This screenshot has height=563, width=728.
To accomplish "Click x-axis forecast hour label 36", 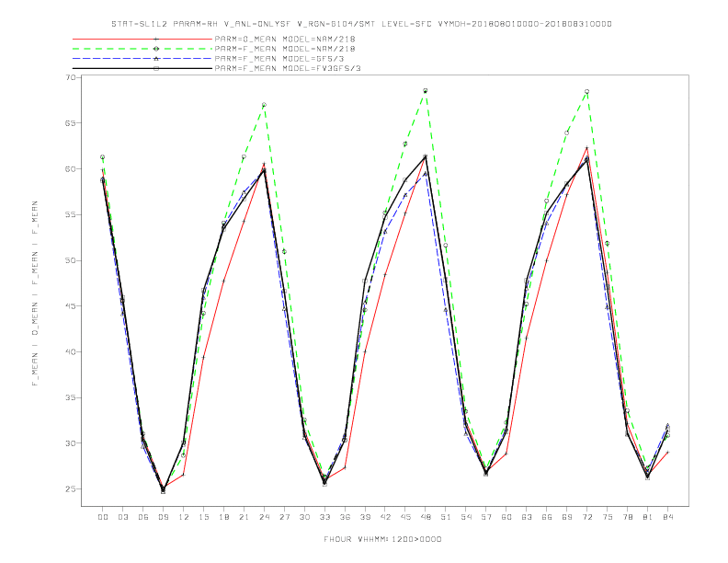I will (x=345, y=517).
